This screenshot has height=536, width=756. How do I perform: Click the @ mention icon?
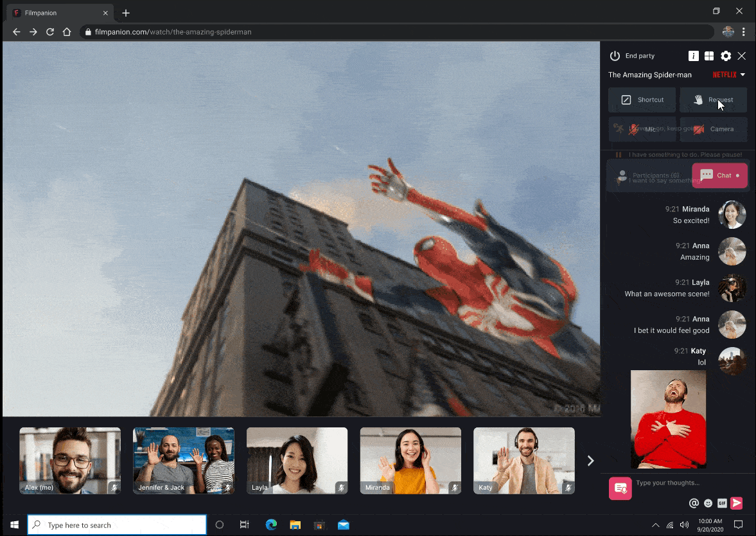(x=694, y=503)
